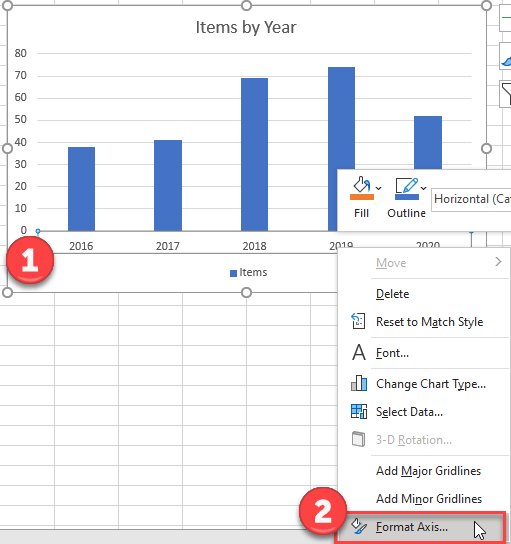
Task: Click the vertical axis label 80
Action: click(20, 53)
